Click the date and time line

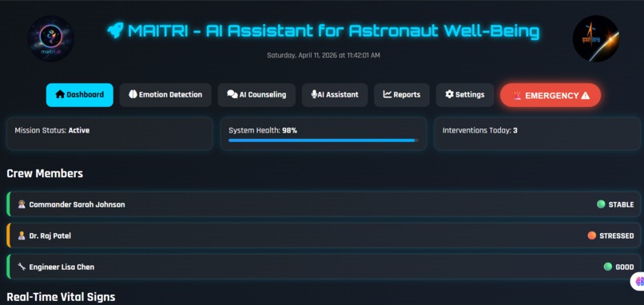(x=324, y=55)
